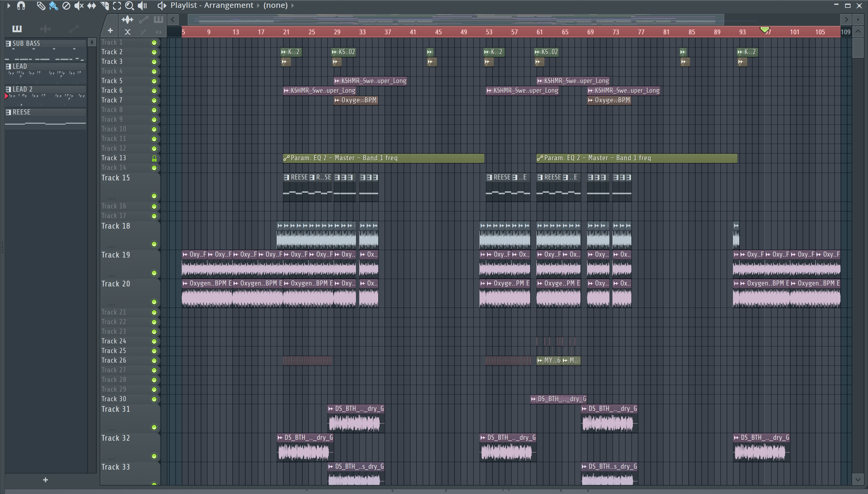868x494 pixels.
Task: Click the vertical playlist scrollbar handle
Action: 858,48
